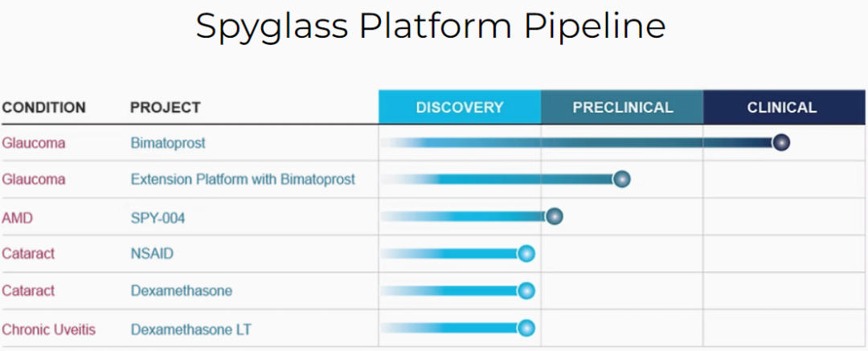The image size is (868, 351).
Task: Open the Bimatoprost project link
Action: pyautogui.click(x=168, y=144)
